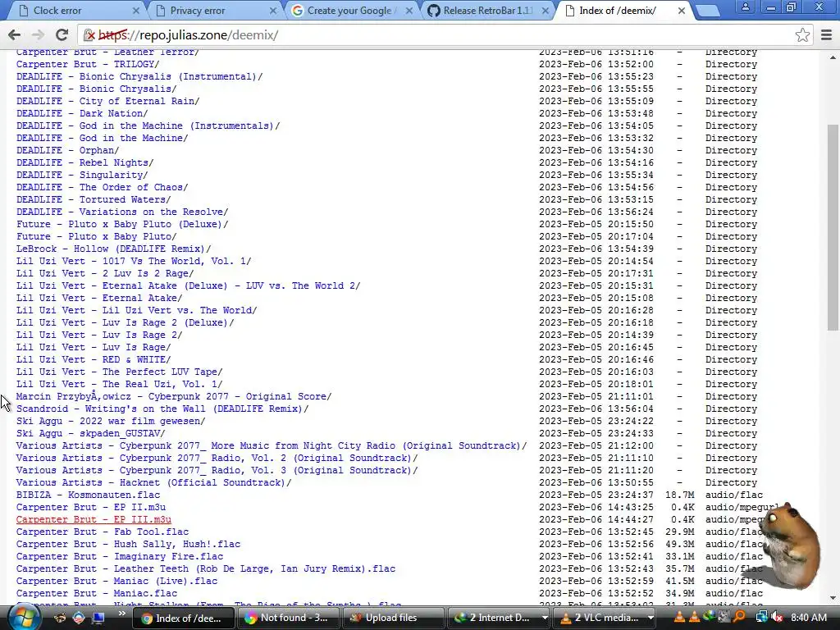Open DEADLIFE - City of Eternal Rain

tap(107, 101)
